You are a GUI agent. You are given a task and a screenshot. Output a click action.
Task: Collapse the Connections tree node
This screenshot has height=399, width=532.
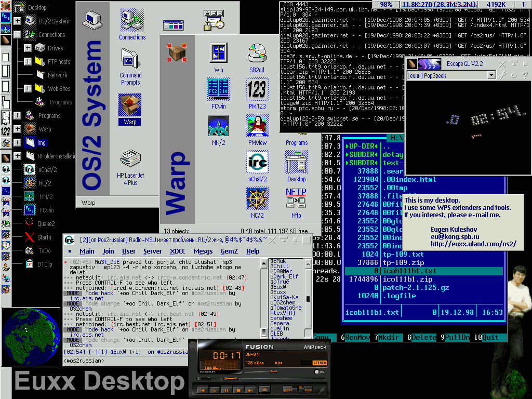click(17, 34)
